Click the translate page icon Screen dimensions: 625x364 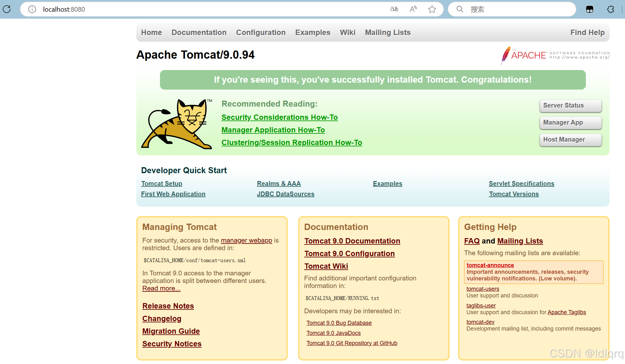coord(394,9)
